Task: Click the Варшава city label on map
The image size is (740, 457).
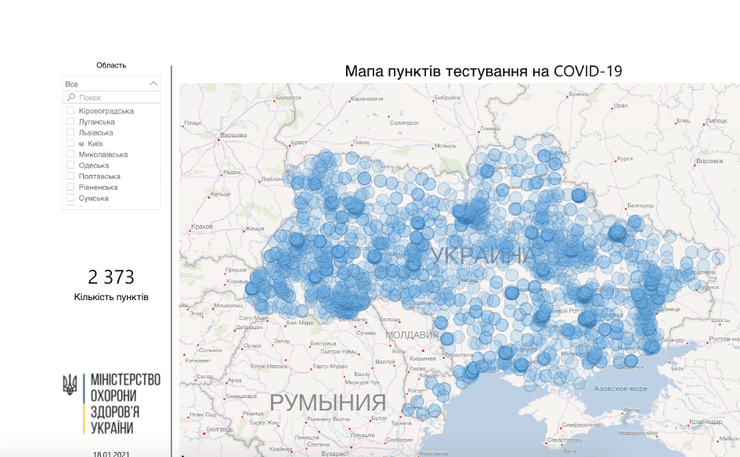Action: pyautogui.click(x=233, y=135)
